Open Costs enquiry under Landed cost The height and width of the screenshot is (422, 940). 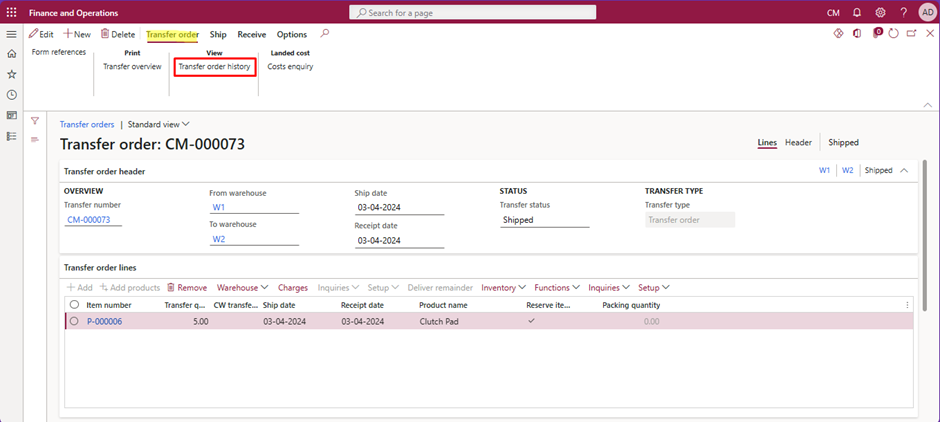(290, 67)
